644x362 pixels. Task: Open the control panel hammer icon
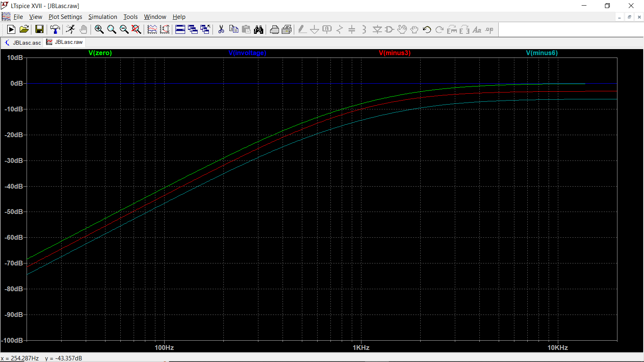(x=55, y=29)
